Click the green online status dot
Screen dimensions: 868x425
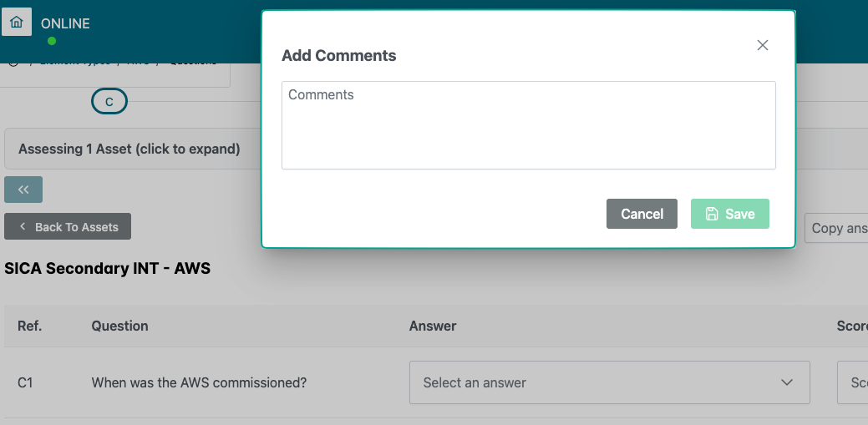pyautogui.click(x=52, y=41)
